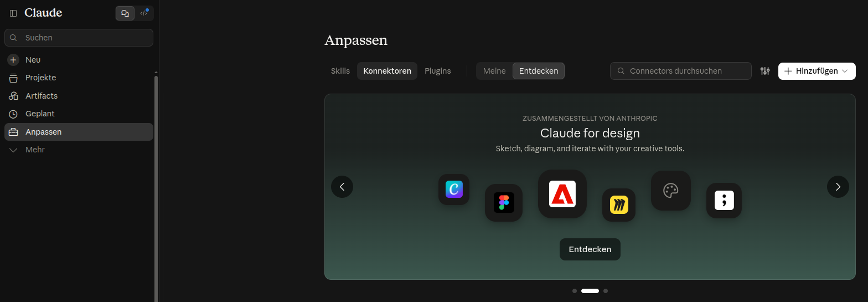868x302 pixels.
Task: Switch to chat mode icon
Action: point(125,13)
